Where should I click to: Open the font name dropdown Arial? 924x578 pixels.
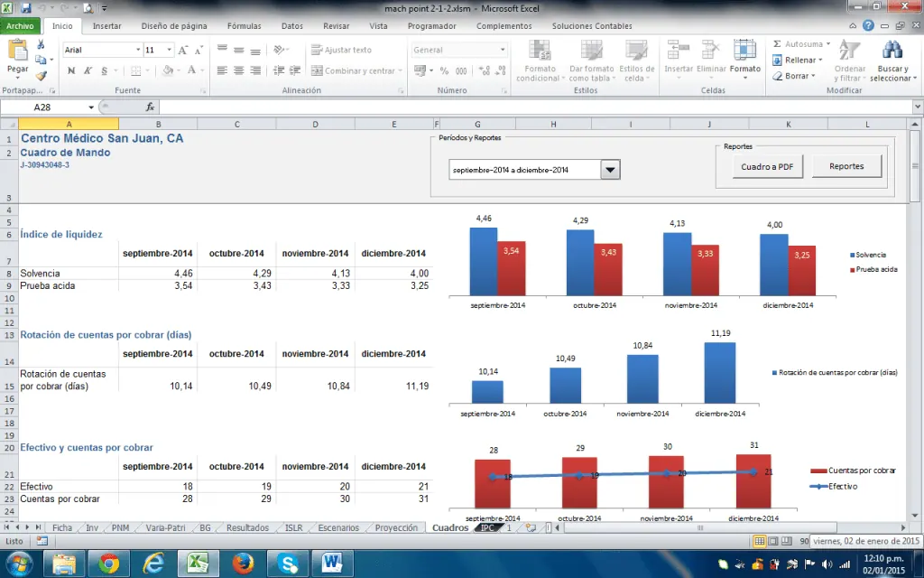138,51
